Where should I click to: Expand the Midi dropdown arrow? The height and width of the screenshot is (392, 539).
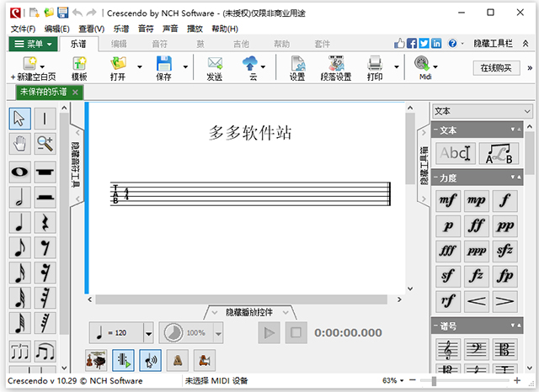pyautogui.click(x=435, y=67)
